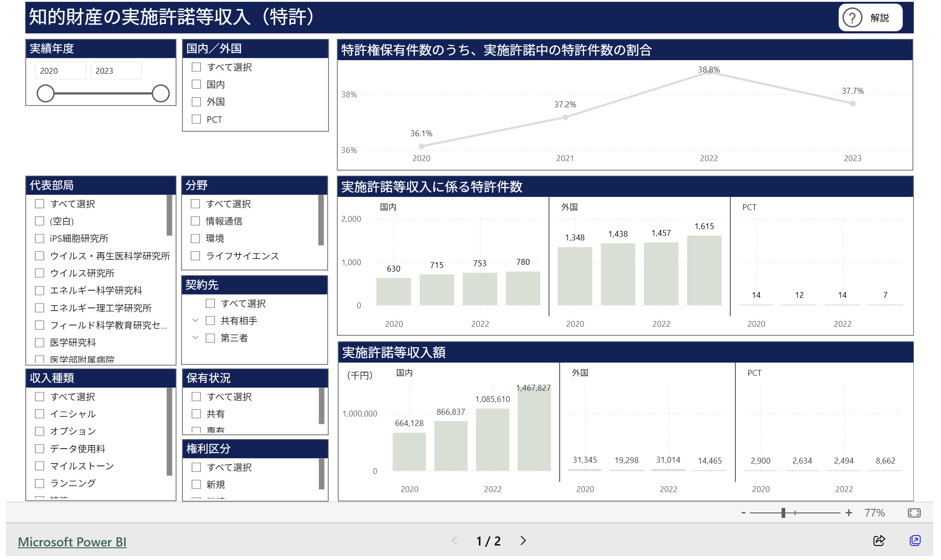Screen dimensions: 941x560
Task: Tick the ライフサイエンス field checkbox
Action: pyautogui.click(x=196, y=256)
